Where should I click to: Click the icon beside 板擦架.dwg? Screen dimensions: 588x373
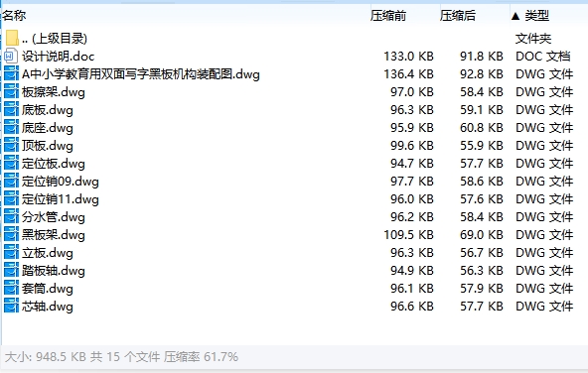tap(11, 91)
